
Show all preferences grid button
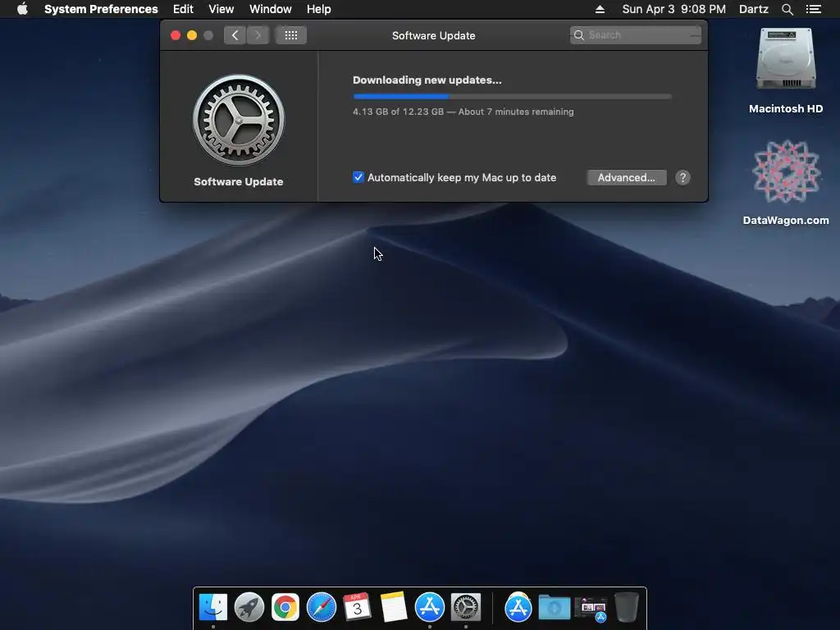[291, 35]
